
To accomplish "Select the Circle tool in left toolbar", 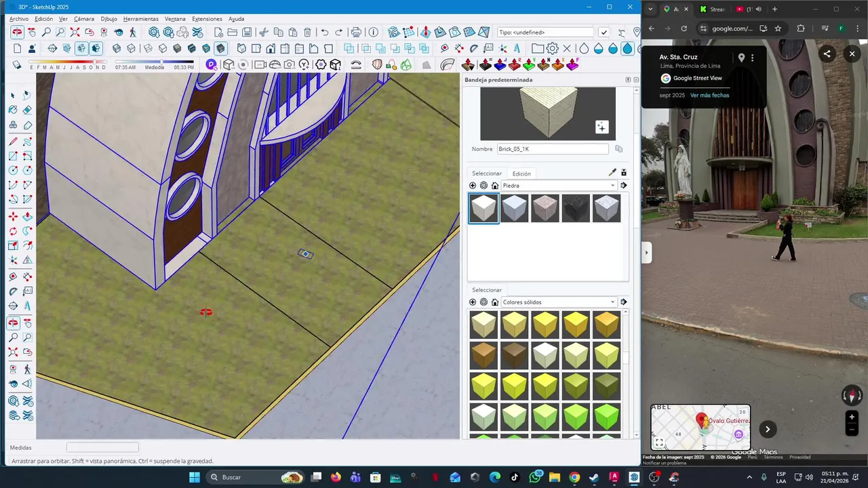I will click(x=13, y=170).
